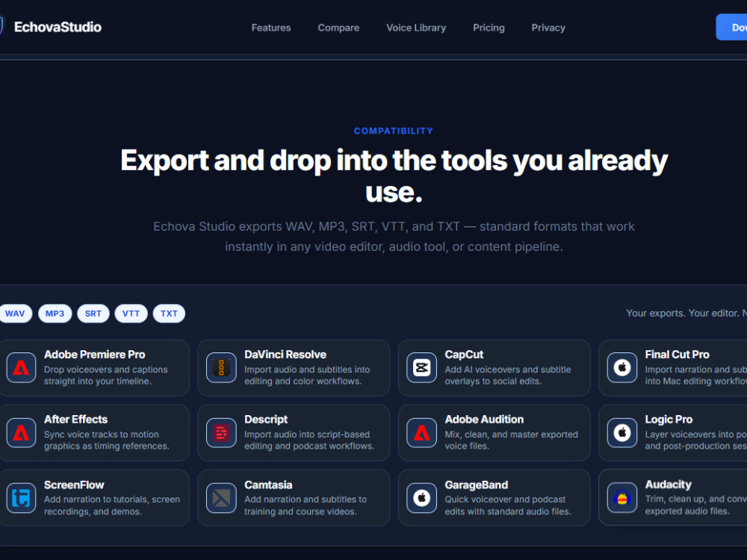Click the After Effects icon
747x560 pixels.
coord(21,433)
